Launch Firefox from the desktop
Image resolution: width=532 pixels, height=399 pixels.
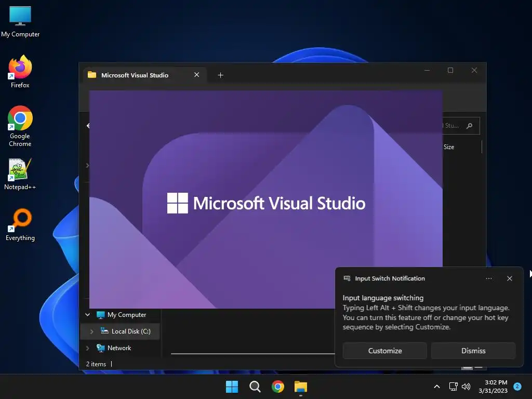coord(20,72)
